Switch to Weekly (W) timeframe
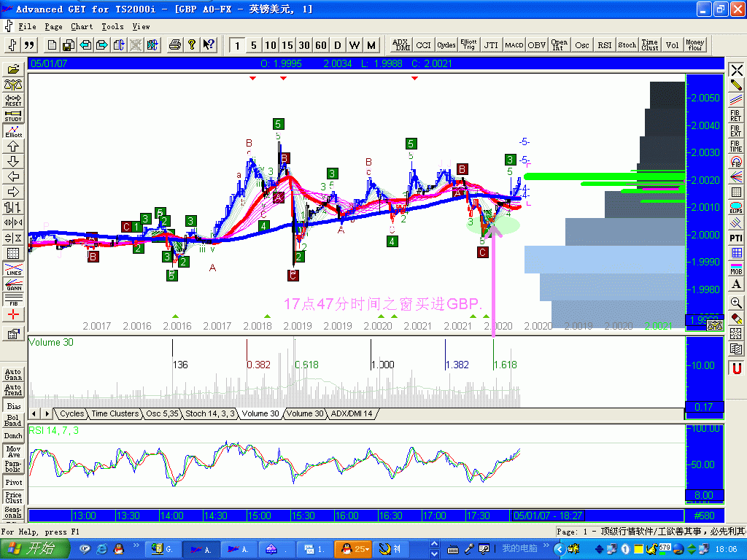Viewport: 747px width, 560px height. (x=355, y=45)
